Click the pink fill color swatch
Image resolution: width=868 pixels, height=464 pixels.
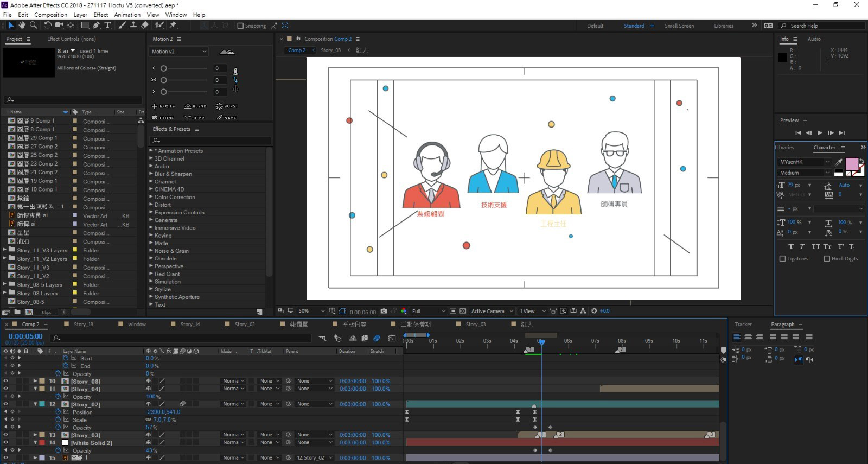click(x=852, y=164)
